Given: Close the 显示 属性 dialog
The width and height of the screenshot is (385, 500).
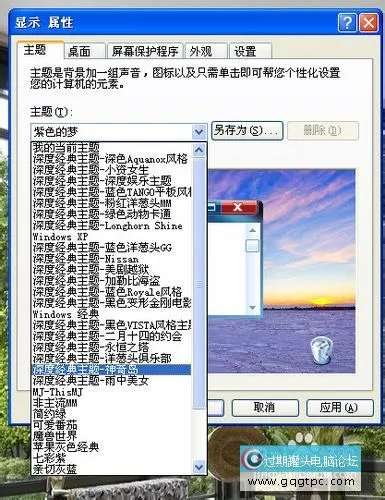Looking at the screenshot, I should (369, 23).
